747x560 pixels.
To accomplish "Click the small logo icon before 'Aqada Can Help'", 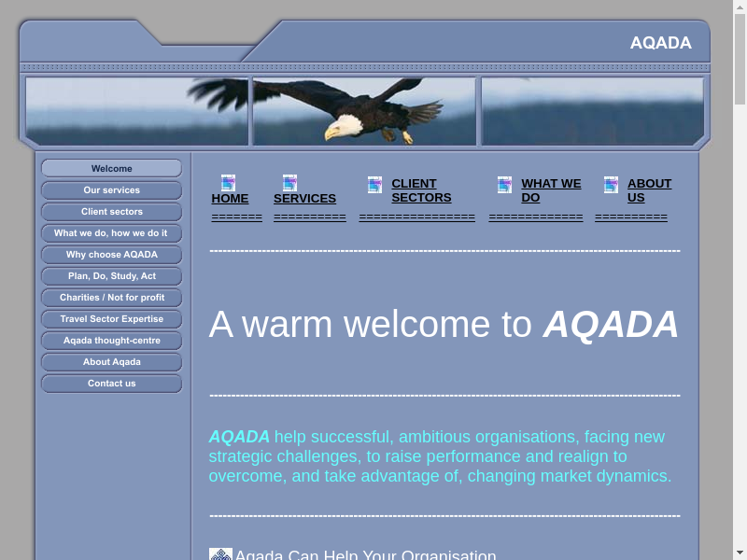I will tap(220, 555).
